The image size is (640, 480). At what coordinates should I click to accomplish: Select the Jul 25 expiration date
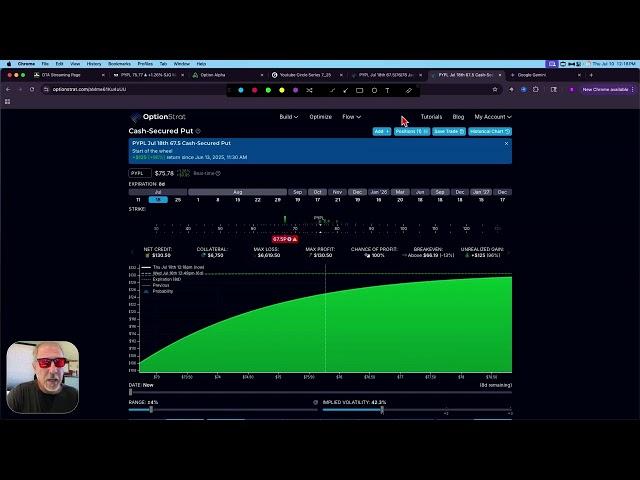tap(178, 200)
